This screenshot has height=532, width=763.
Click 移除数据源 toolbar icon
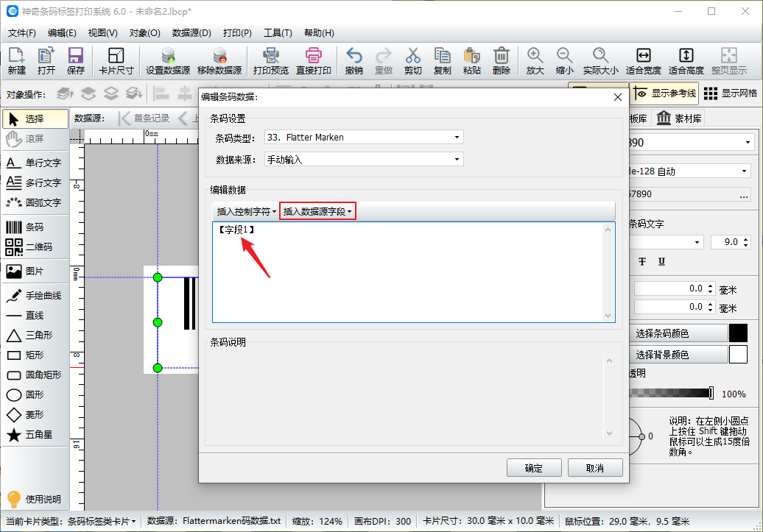219,61
